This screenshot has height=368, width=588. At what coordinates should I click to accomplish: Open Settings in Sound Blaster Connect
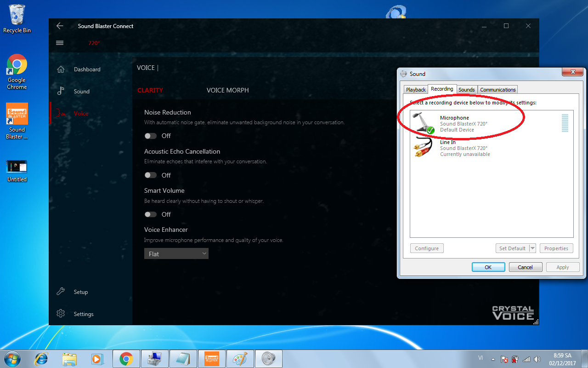click(83, 314)
